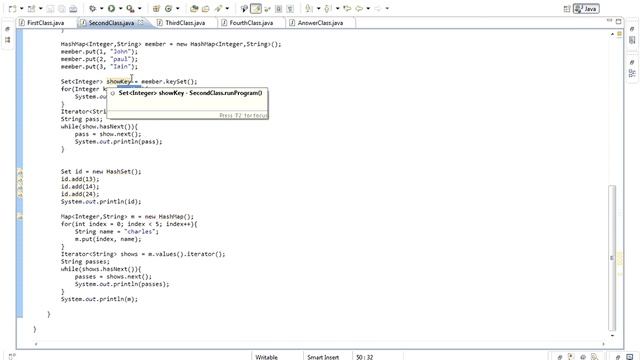Click the 'System.out.println(m);' line
The height and width of the screenshot is (360, 640).
tap(99, 299)
